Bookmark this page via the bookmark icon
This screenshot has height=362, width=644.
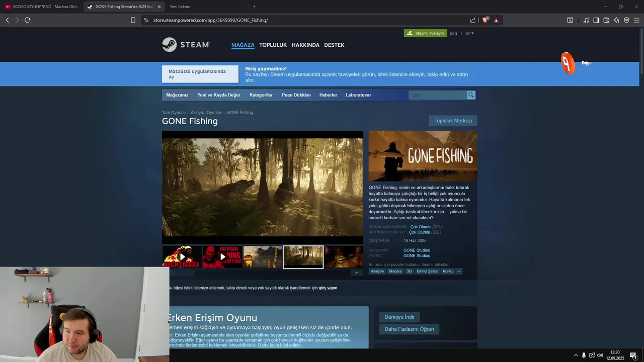133,20
